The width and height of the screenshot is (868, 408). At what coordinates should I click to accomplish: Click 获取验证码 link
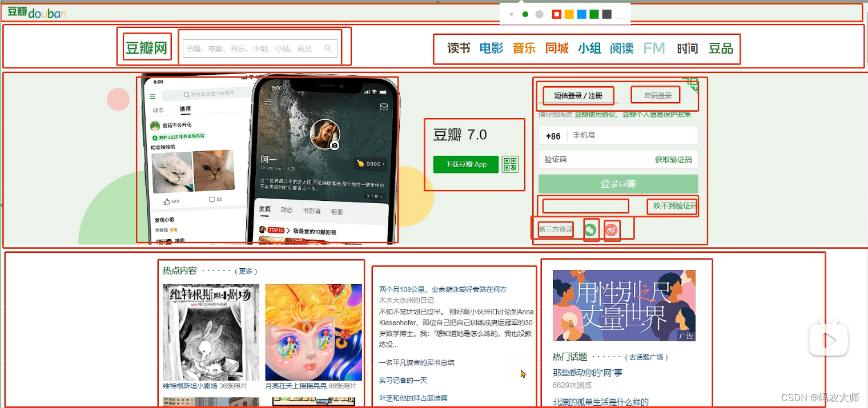(673, 160)
